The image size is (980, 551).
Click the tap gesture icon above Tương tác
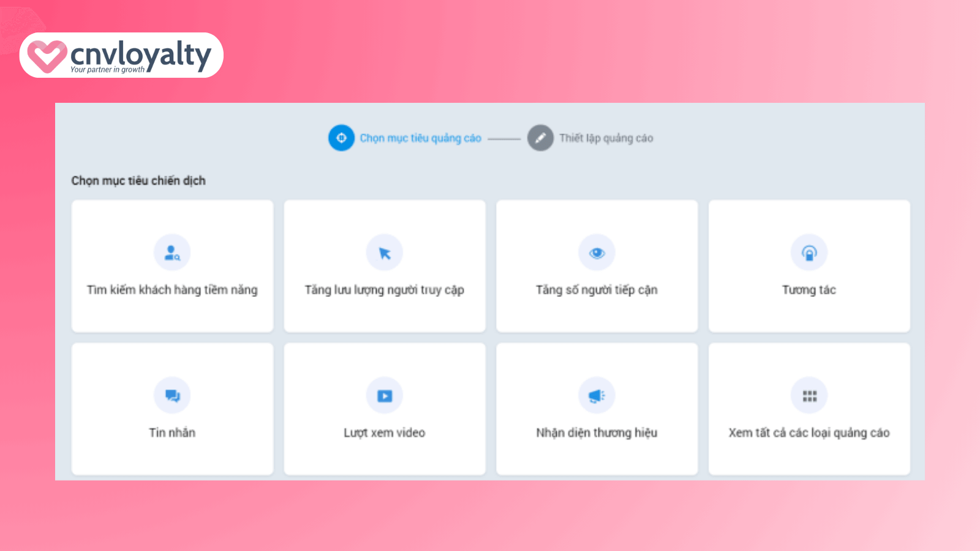point(809,253)
